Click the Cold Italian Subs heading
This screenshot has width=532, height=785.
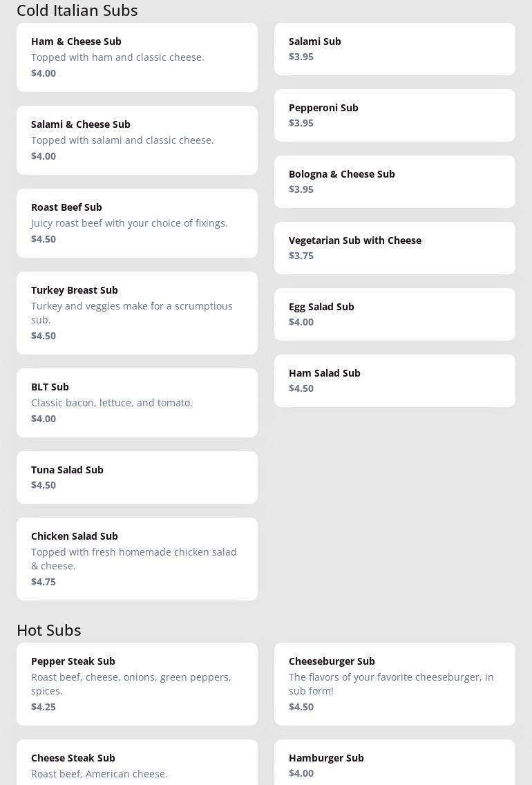click(77, 10)
